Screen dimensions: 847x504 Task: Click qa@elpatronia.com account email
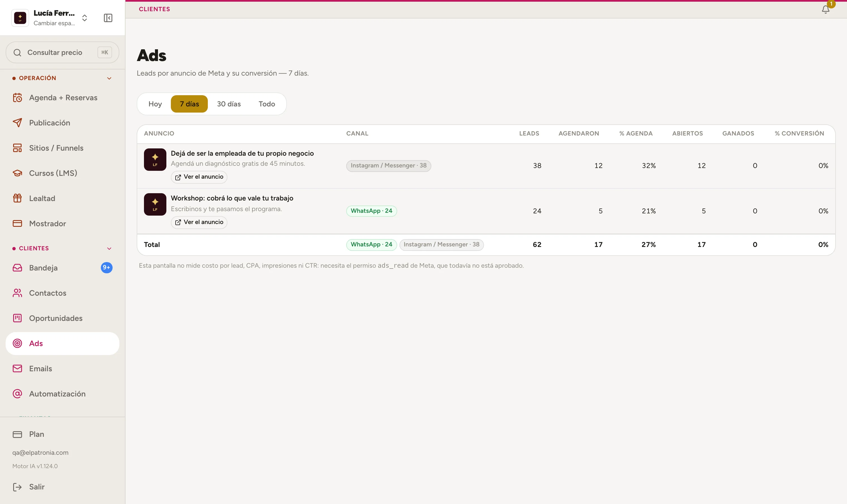[x=40, y=453]
